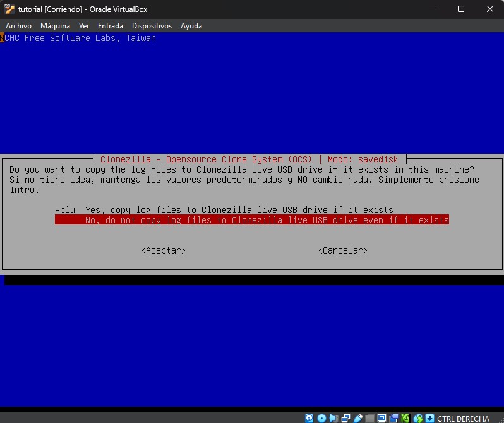
Task: Click the VirtualBox app icon in title bar
Action: 9,9
